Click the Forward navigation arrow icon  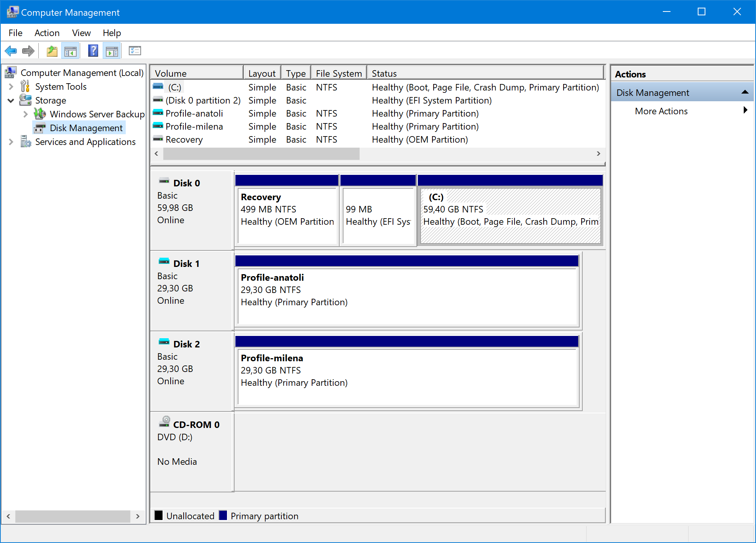click(x=28, y=51)
